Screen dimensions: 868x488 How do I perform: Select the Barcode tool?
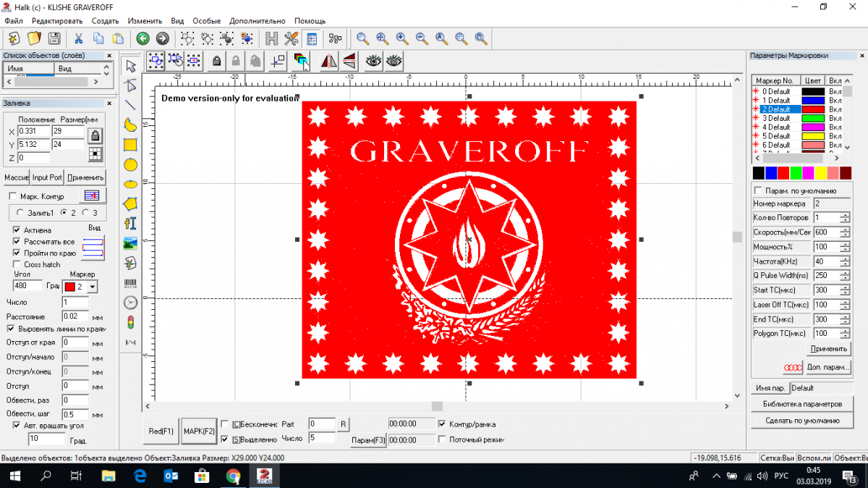pyautogui.click(x=131, y=283)
